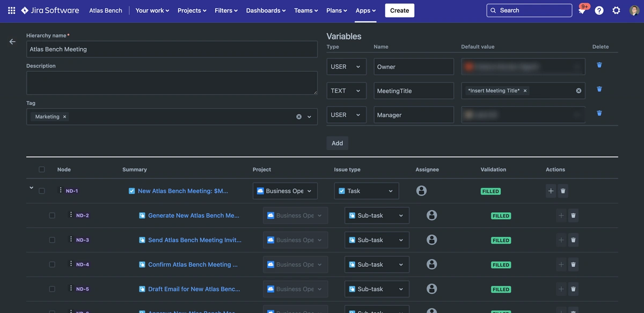Delete the MeetingTitle variable with the trash icon
Image resolution: width=644 pixels, height=313 pixels.
pos(599,89)
